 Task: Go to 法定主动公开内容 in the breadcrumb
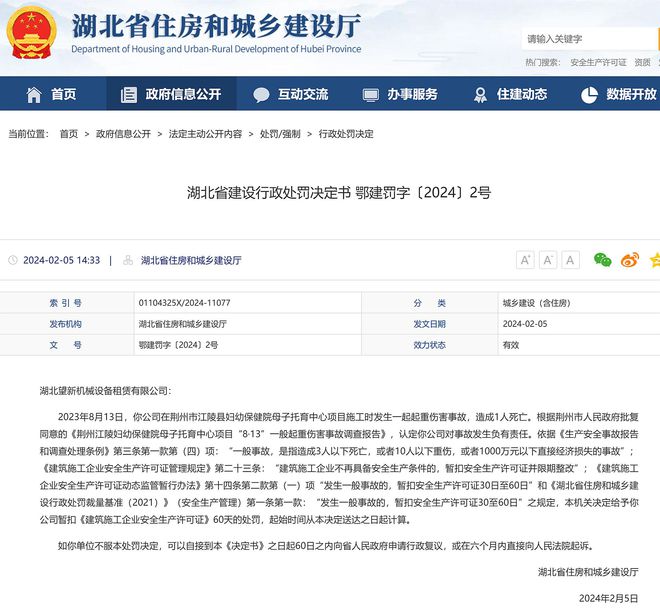(205, 134)
